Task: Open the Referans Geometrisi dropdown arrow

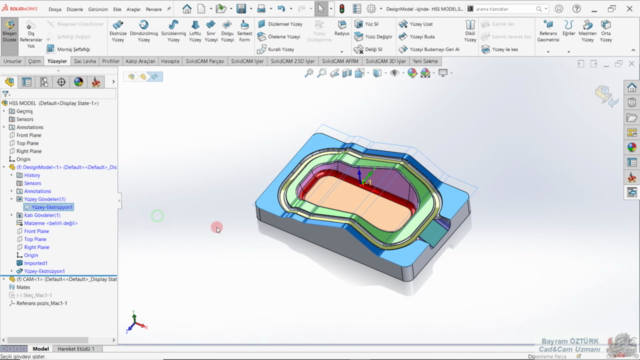Action: (x=548, y=52)
